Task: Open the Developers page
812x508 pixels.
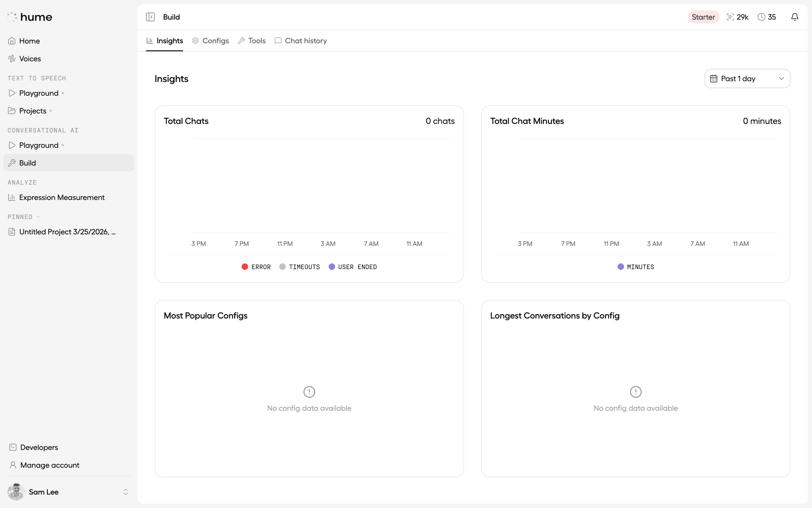Action: pyautogui.click(x=69, y=447)
